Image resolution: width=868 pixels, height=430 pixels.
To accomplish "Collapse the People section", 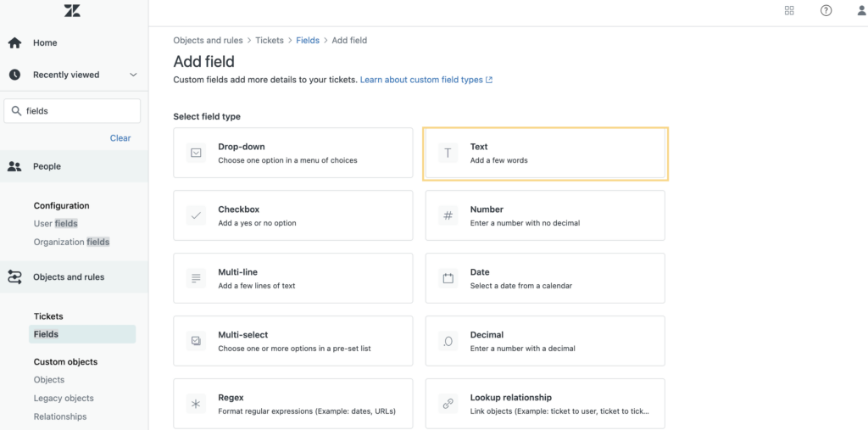I will click(x=75, y=166).
